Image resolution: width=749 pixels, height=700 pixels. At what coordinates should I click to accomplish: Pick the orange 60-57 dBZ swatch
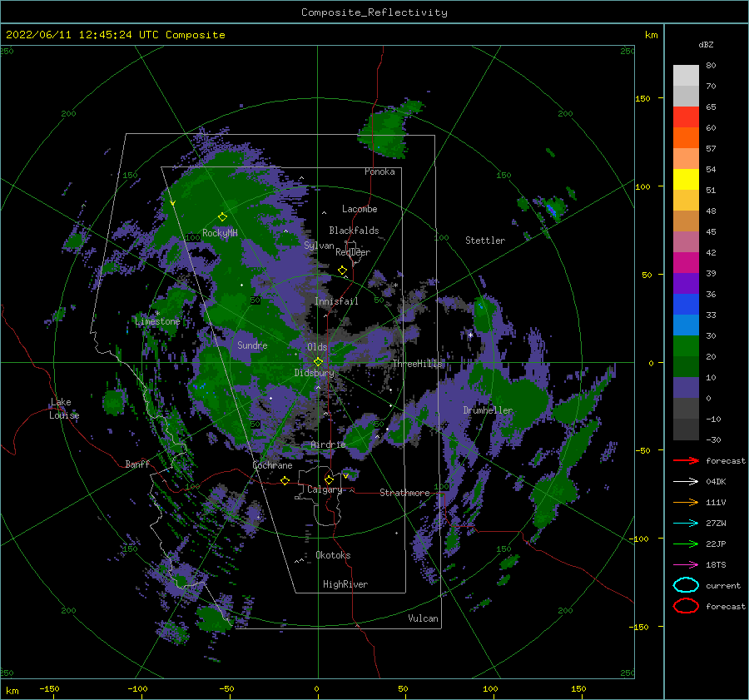[686, 137]
